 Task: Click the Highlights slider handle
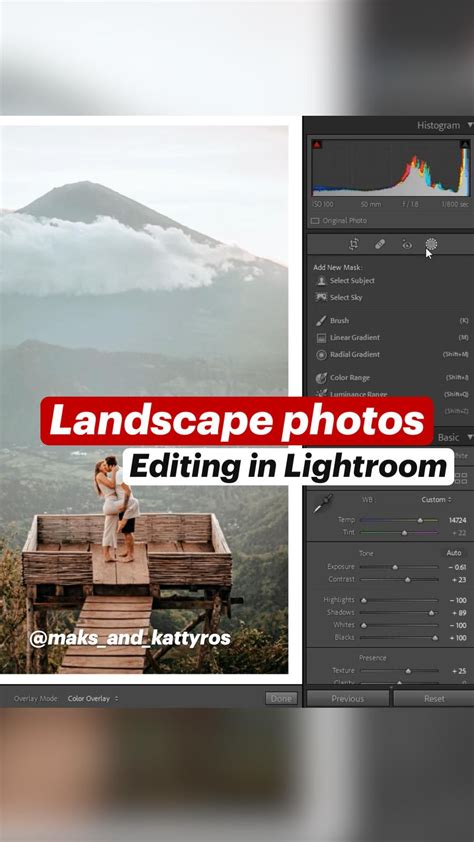pos(364,600)
